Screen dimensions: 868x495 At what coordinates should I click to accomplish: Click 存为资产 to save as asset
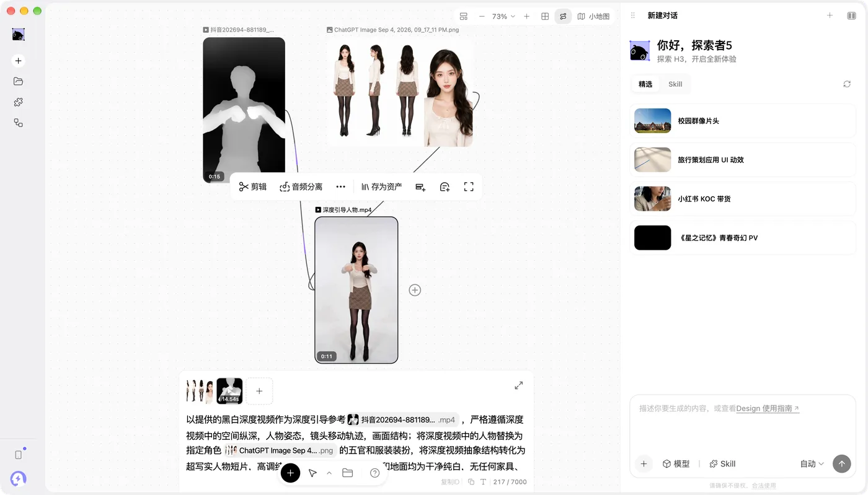tap(382, 186)
